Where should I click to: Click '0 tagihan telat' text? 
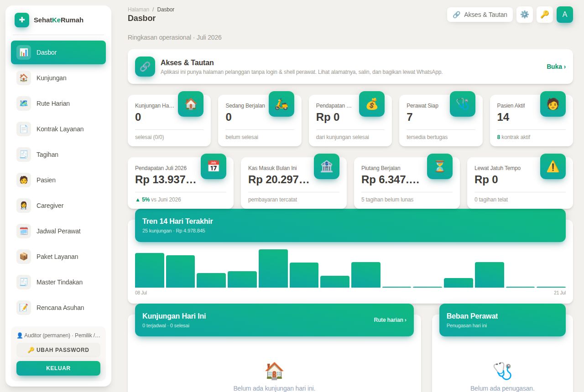point(491,200)
